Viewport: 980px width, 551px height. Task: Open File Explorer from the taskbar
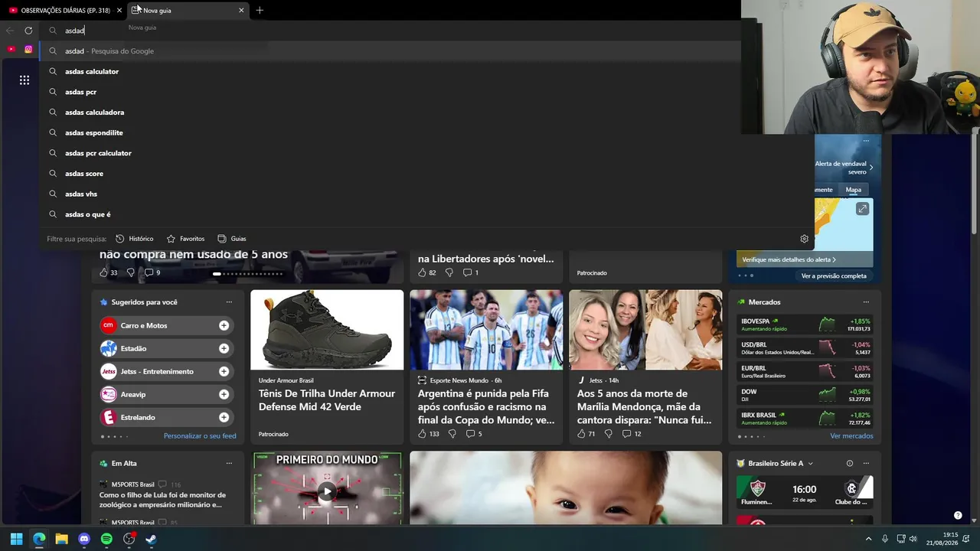tap(61, 539)
